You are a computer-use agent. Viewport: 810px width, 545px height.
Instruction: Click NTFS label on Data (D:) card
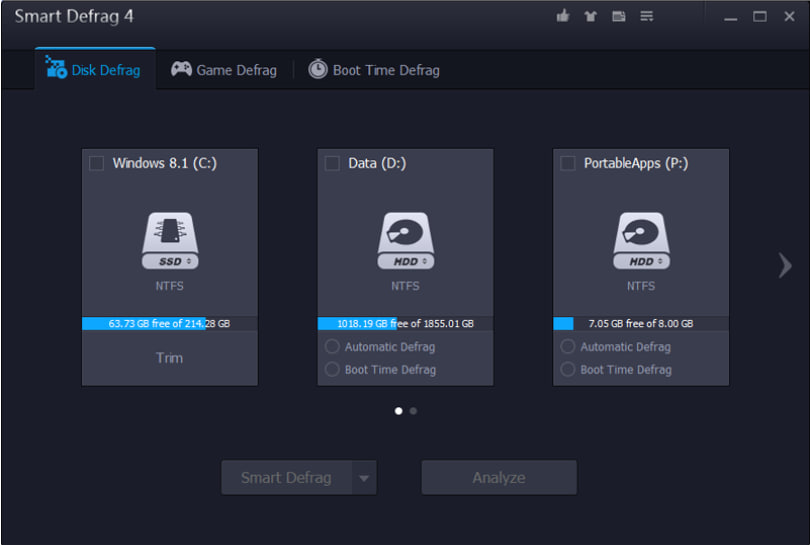point(406,286)
